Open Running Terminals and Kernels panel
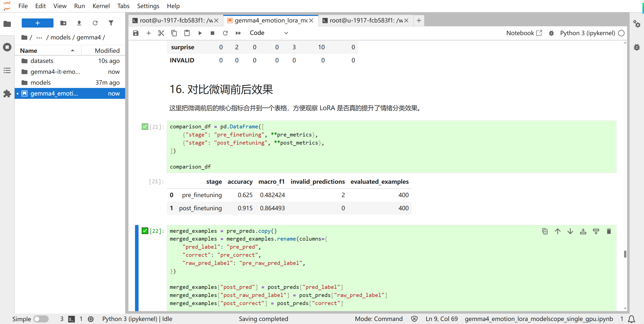Screen dimensions: 644x324 click(x=7, y=47)
